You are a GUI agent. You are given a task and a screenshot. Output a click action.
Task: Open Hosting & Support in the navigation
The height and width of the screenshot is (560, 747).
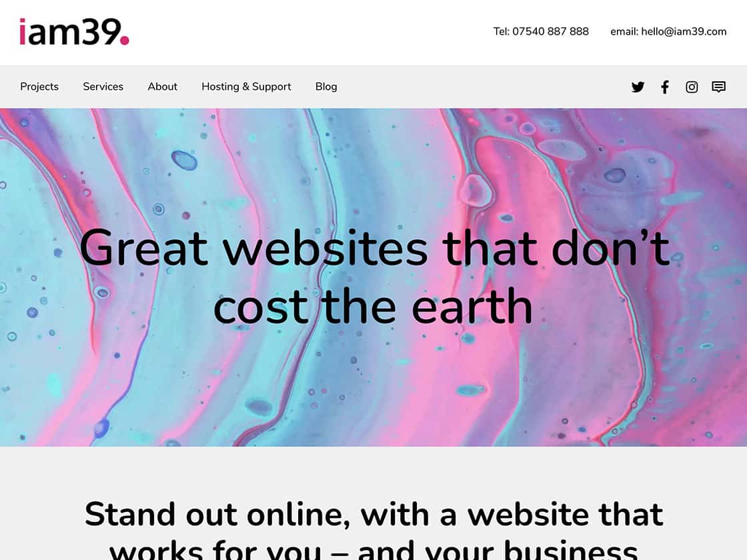tap(246, 87)
